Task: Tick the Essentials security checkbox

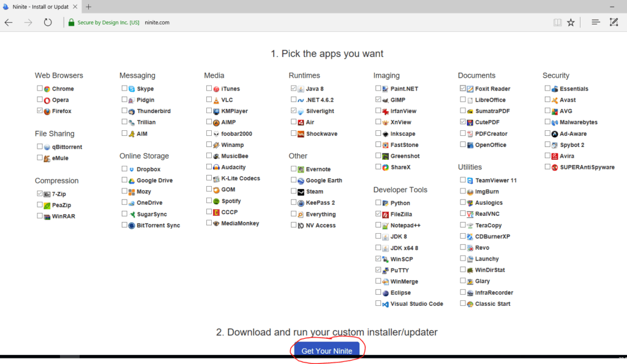Action: point(547,88)
